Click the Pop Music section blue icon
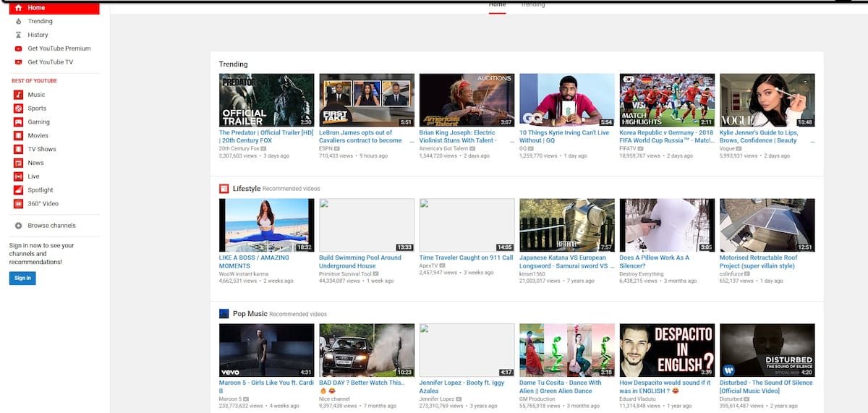The height and width of the screenshot is (413, 868). 224,314
